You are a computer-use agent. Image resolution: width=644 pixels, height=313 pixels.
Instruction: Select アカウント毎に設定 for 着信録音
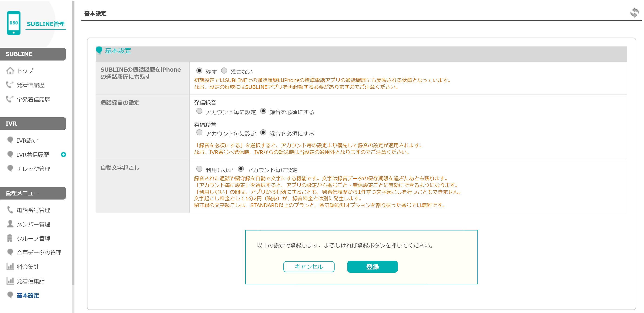[199, 132]
